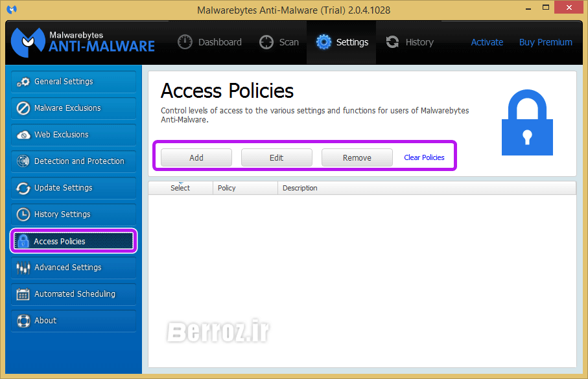
Task: Close the Malwarebytes window
Action: [x=569, y=8]
